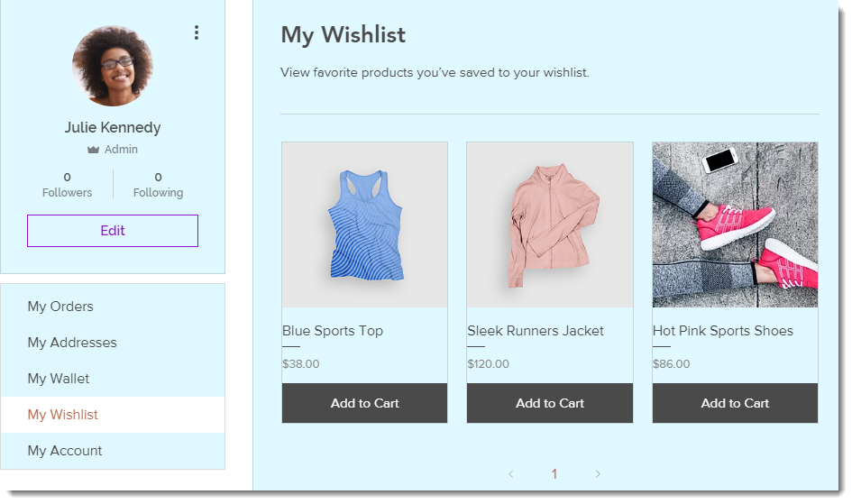Go to My Addresses page
Viewport: 852px width, 504px height.
[x=113, y=343]
